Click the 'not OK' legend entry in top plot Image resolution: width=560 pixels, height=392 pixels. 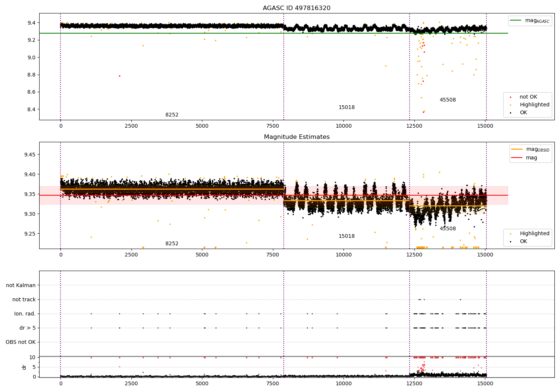pyautogui.click(x=528, y=97)
